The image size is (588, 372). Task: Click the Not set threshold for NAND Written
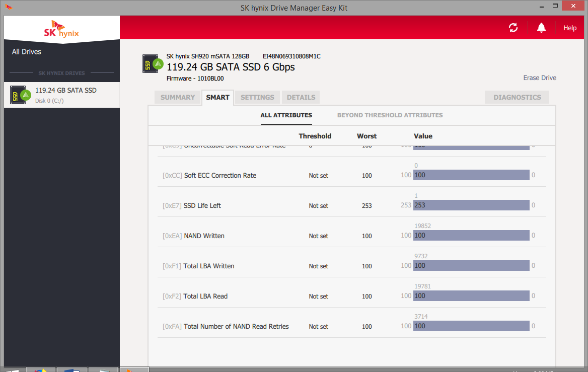(x=318, y=236)
